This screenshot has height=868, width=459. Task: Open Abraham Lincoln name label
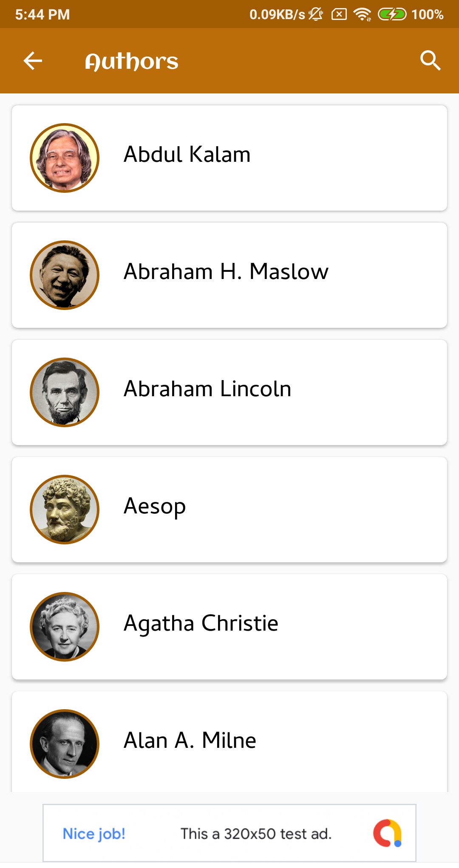coord(207,389)
